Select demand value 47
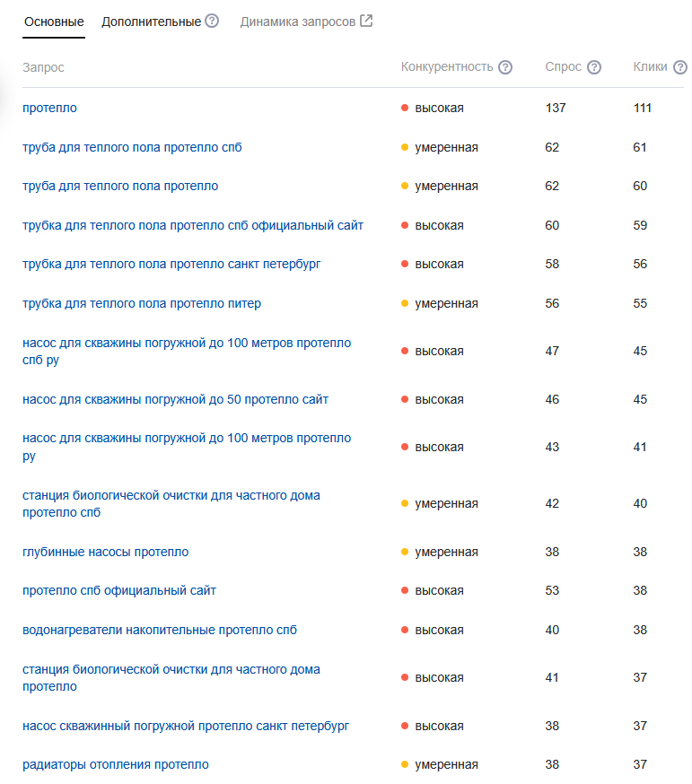 click(x=552, y=351)
